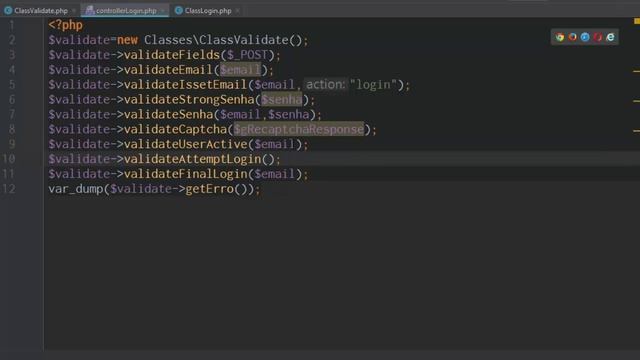Click the $_POST variable
Image resolution: width=640 pixels, height=360 pixels.
247,55
